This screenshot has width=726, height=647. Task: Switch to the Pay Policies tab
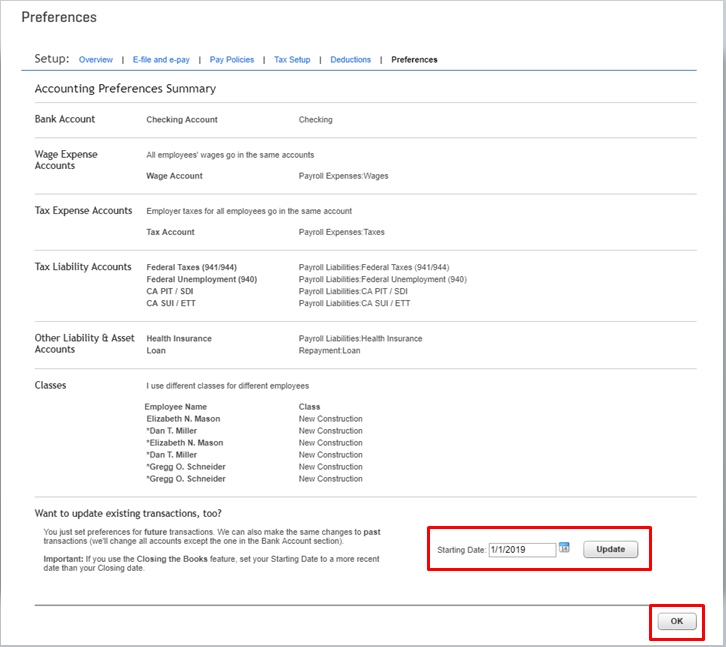pyautogui.click(x=232, y=60)
